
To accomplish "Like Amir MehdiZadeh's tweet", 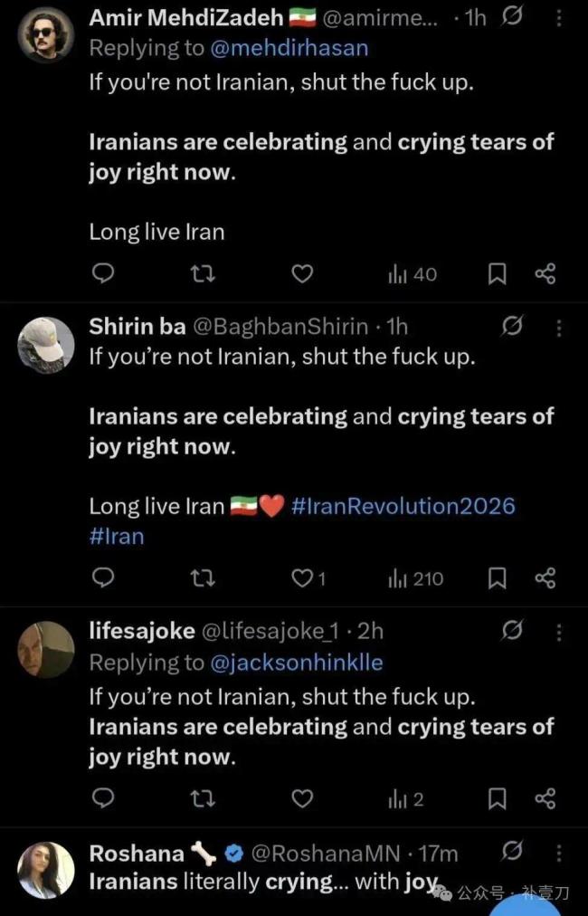I will (x=303, y=273).
